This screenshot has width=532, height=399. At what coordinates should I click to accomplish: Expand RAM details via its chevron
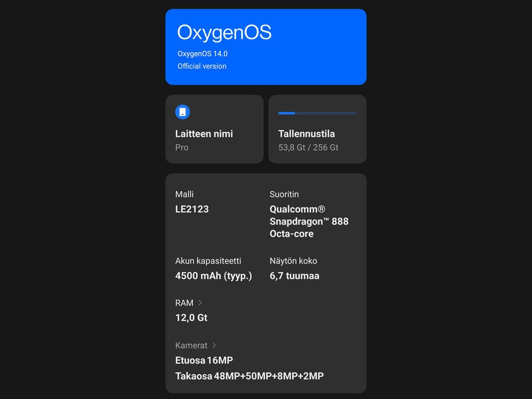[200, 303]
